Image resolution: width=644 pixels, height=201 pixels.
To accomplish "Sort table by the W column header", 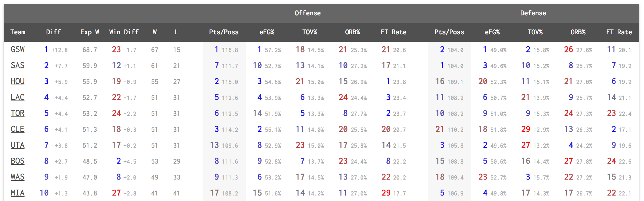I will tap(155, 32).
